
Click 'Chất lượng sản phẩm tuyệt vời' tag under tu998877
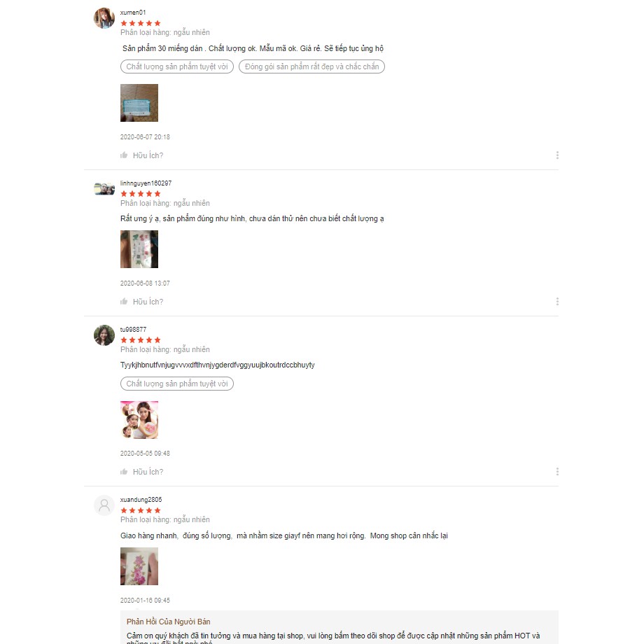[177, 384]
